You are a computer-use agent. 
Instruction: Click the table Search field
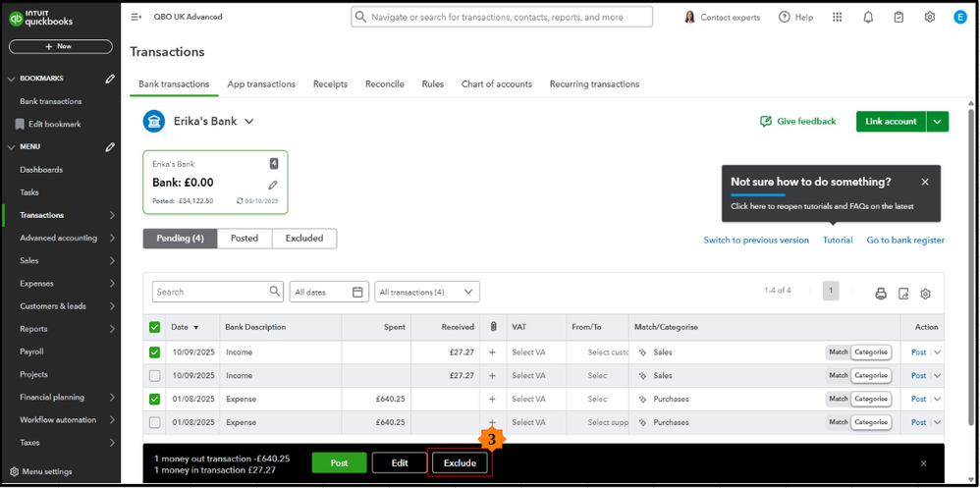(x=218, y=292)
